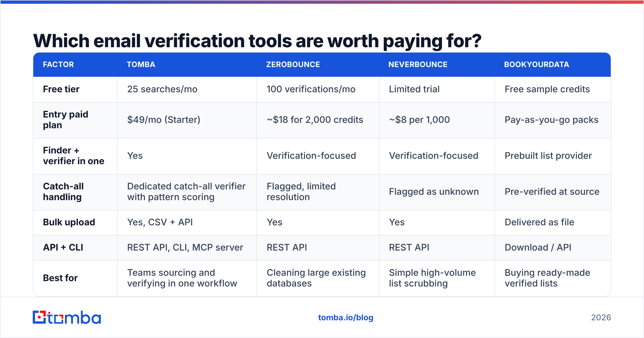Click Tomba's 'Yes' in Finder row

point(135,156)
